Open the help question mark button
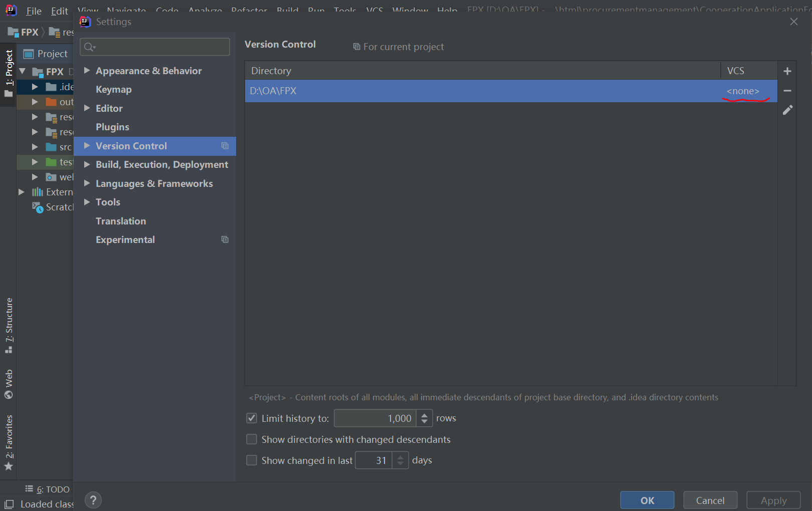 93,500
